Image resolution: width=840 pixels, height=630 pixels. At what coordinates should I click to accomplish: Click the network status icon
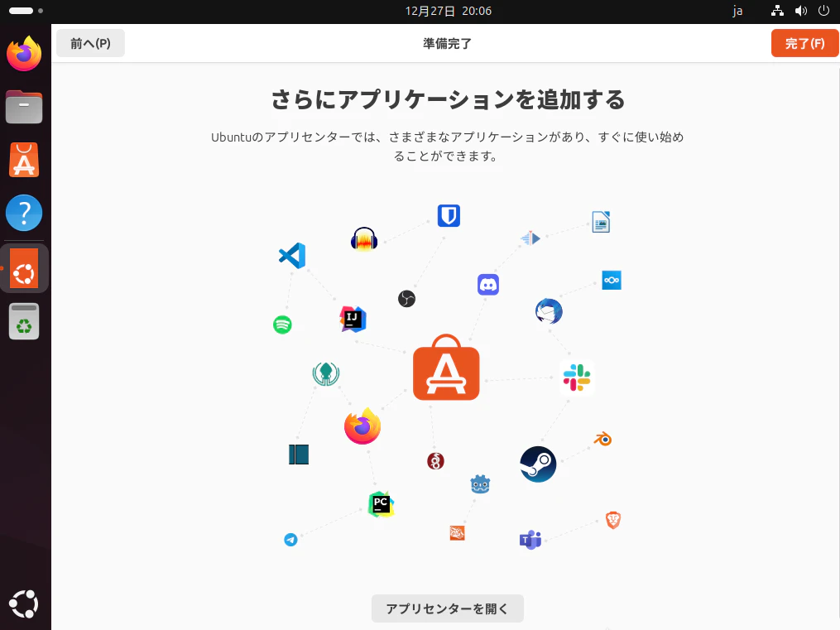(777, 11)
